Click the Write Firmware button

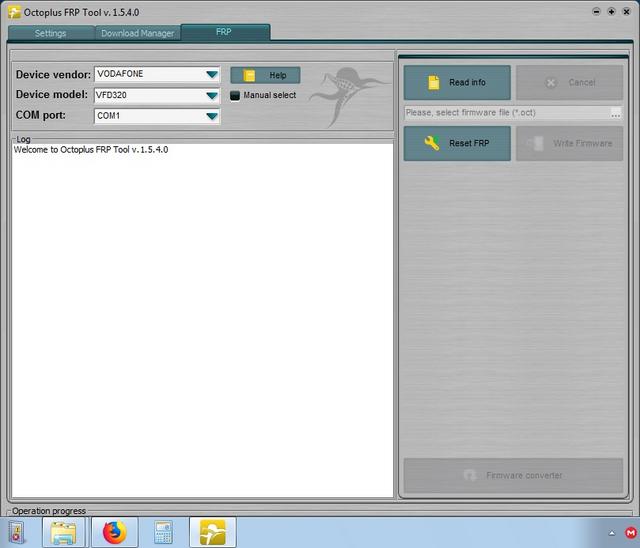[x=569, y=143]
